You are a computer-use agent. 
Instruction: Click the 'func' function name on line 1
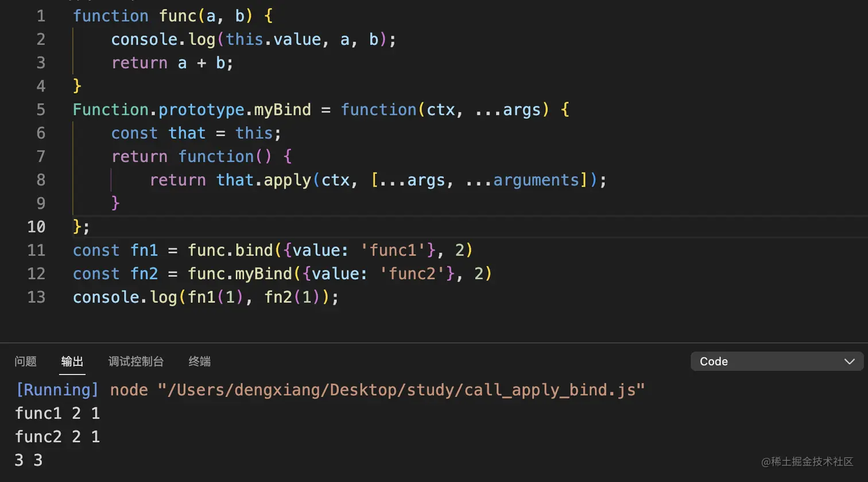click(177, 16)
